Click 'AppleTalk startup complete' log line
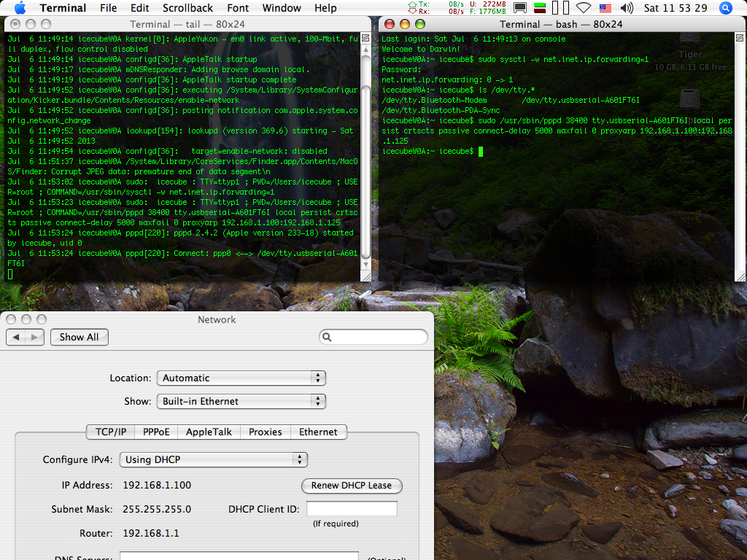The width and height of the screenshot is (747, 560). (x=152, y=79)
